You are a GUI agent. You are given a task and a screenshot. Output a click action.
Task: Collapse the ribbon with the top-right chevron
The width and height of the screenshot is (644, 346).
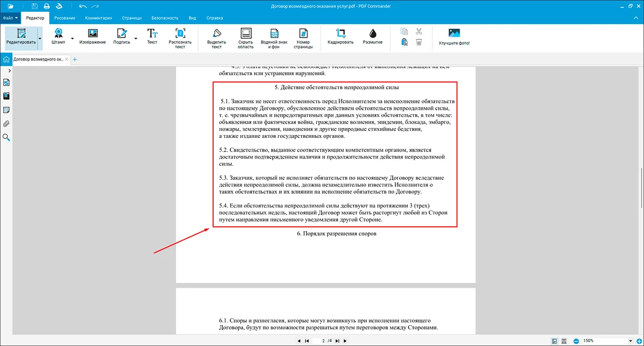(637, 18)
